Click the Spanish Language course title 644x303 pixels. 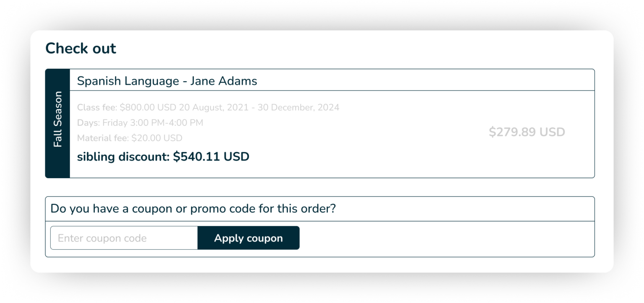coord(127,81)
